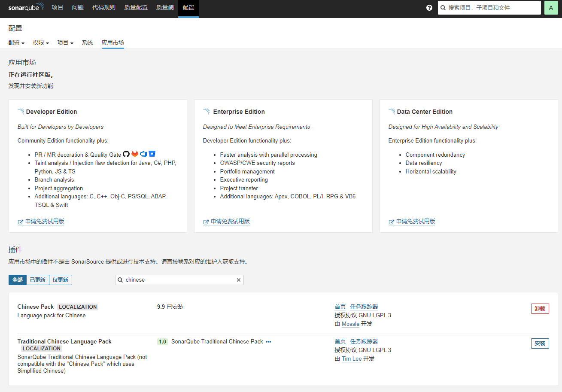Click SonarQube Traditional Chinese Pack release text

(217, 342)
